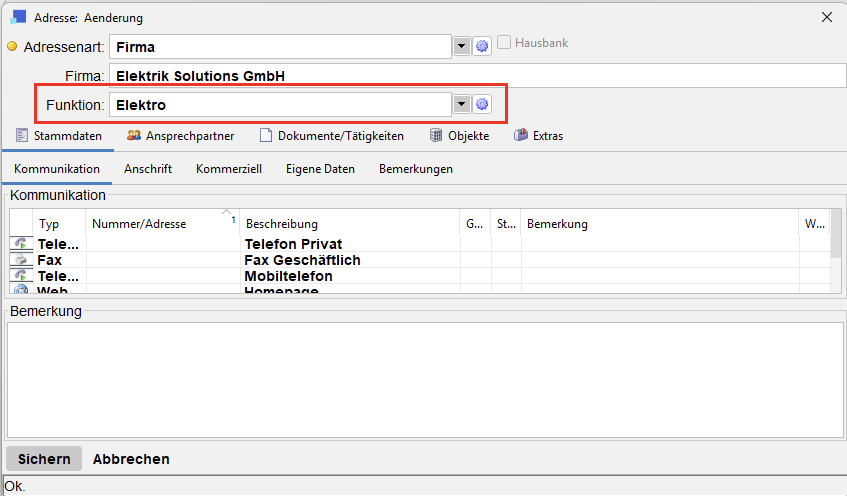Click the fax icon in Fax Geschäftlich row
This screenshot has height=496, width=847.
coord(20,260)
